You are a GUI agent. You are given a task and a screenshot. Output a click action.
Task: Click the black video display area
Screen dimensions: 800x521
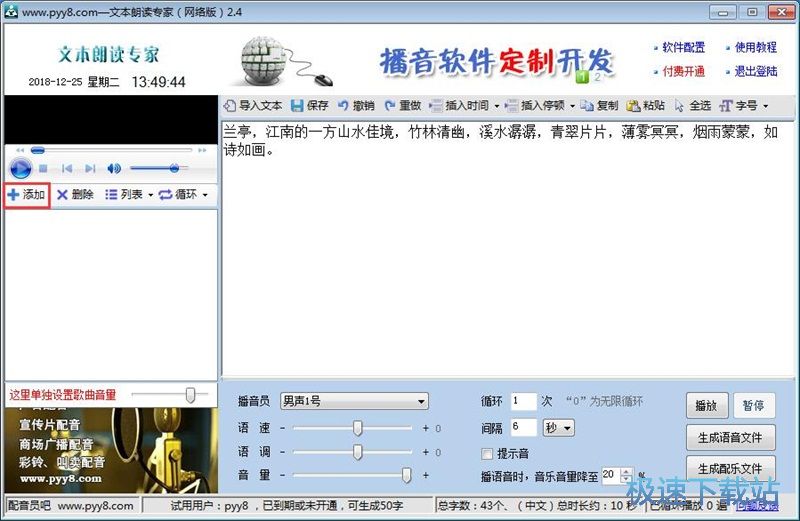[111, 119]
